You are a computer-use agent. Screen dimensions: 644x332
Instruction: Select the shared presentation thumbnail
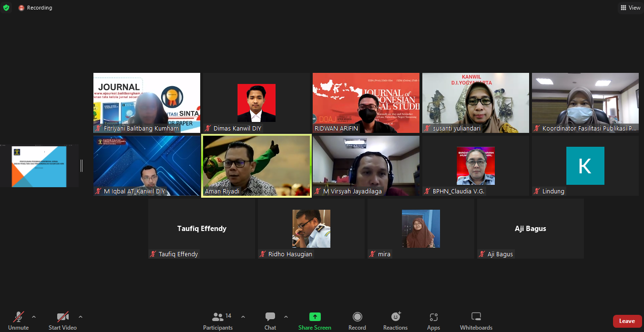click(39, 166)
